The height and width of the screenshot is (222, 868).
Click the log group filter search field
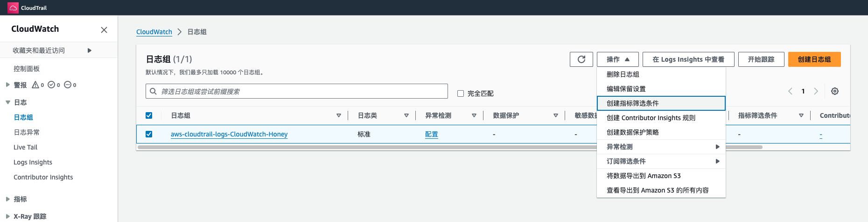pyautogui.click(x=299, y=92)
